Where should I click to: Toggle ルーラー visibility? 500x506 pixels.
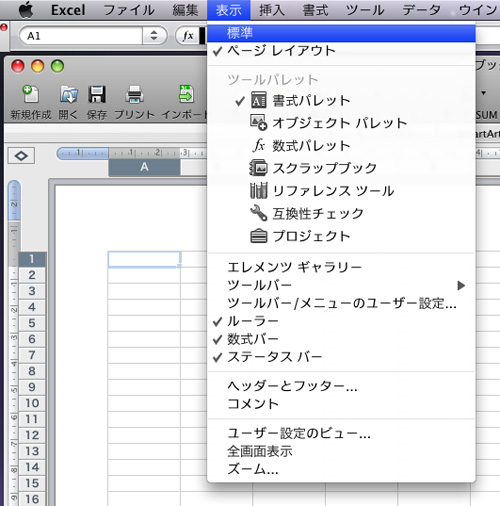pyautogui.click(x=341, y=321)
